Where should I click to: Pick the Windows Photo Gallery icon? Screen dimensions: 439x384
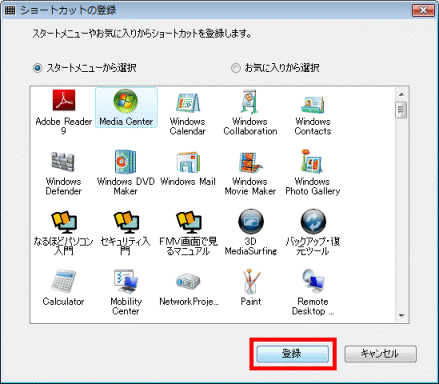tap(312, 161)
